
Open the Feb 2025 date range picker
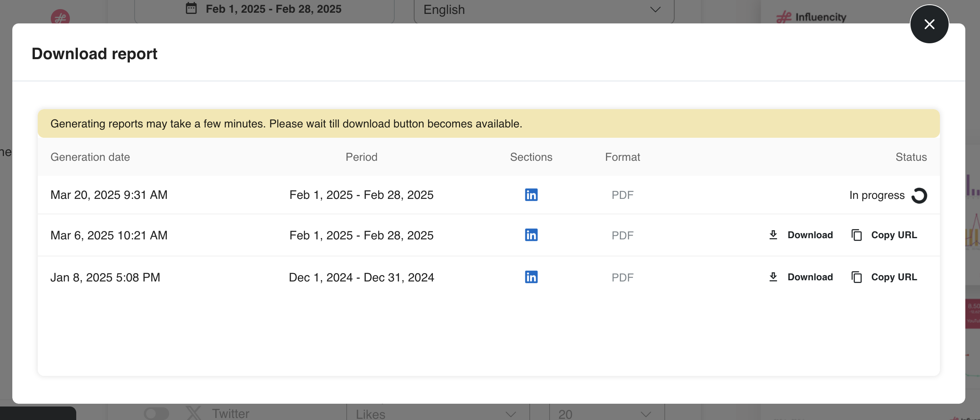(x=264, y=9)
